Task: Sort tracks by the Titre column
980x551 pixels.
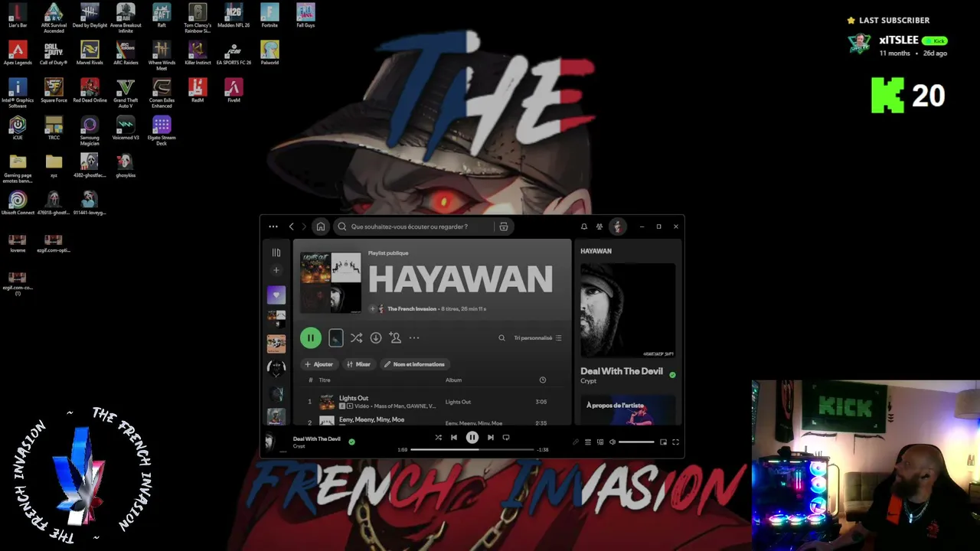Action: [325, 380]
